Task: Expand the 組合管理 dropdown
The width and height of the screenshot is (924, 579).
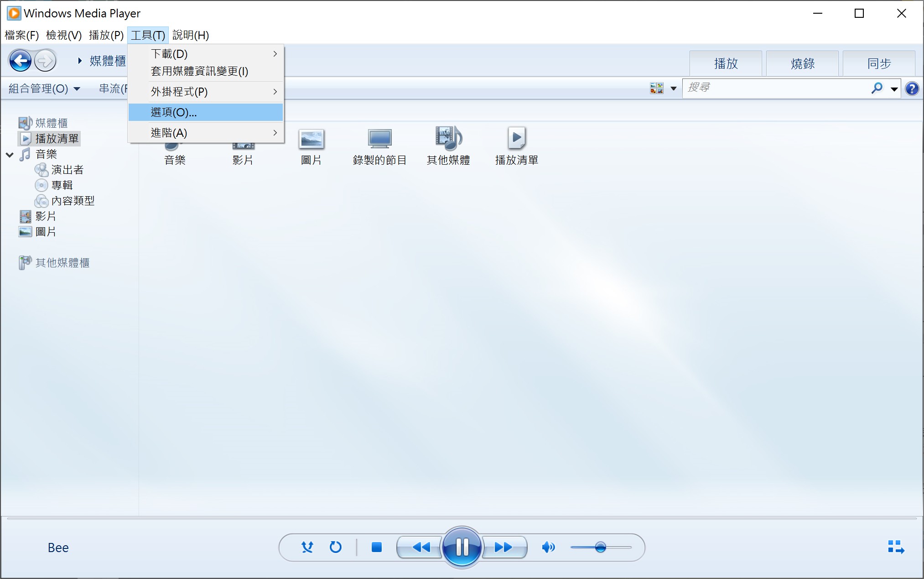Action: (44, 89)
